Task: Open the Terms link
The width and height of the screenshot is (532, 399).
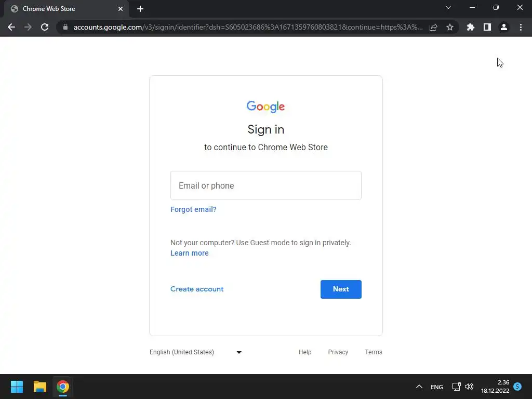Action: point(374,352)
